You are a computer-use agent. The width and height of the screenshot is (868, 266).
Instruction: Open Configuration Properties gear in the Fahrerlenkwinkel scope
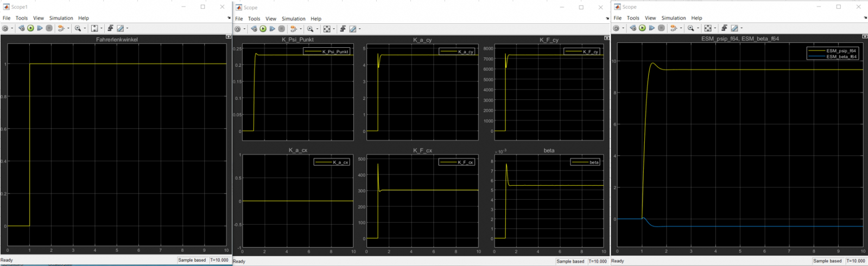[x=5, y=28]
